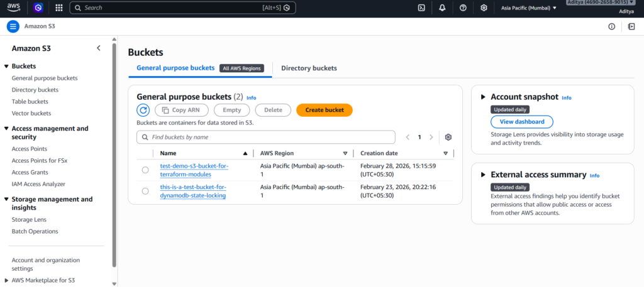Launch CloudShell from the top bar

coord(421,8)
